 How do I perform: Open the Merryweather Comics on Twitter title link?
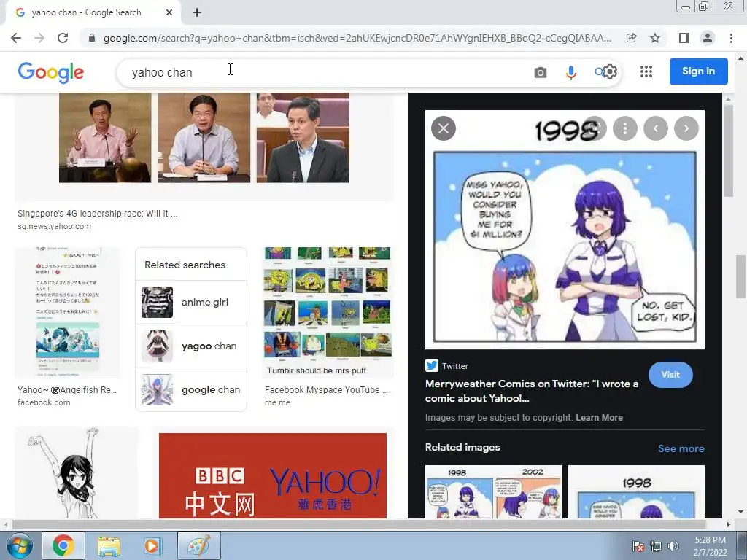pyautogui.click(x=532, y=391)
